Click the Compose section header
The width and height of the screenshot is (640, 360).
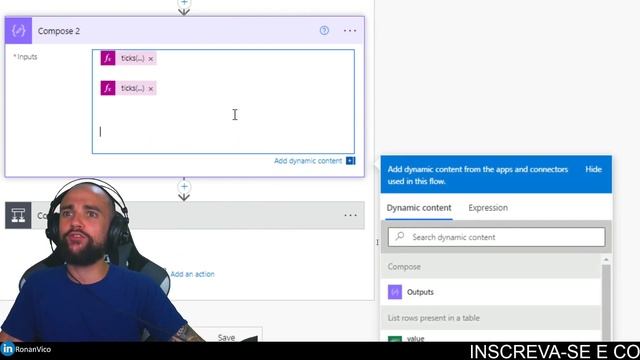tap(491, 267)
